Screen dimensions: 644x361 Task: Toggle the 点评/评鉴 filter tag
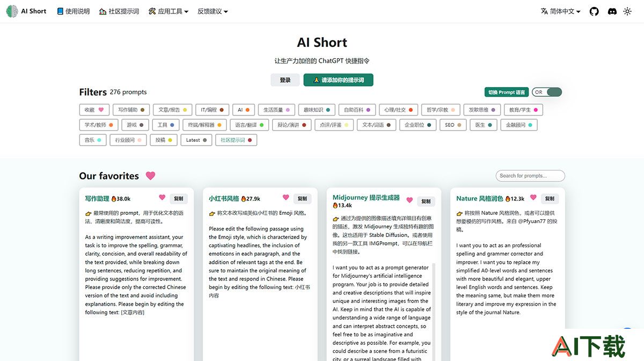coord(334,125)
